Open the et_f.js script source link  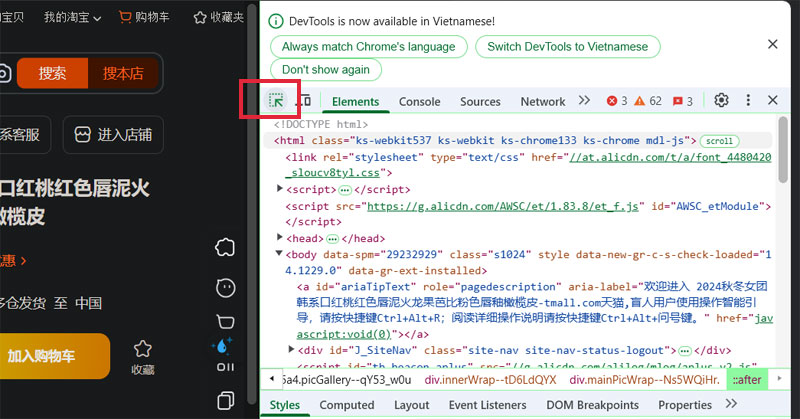(503, 206)
